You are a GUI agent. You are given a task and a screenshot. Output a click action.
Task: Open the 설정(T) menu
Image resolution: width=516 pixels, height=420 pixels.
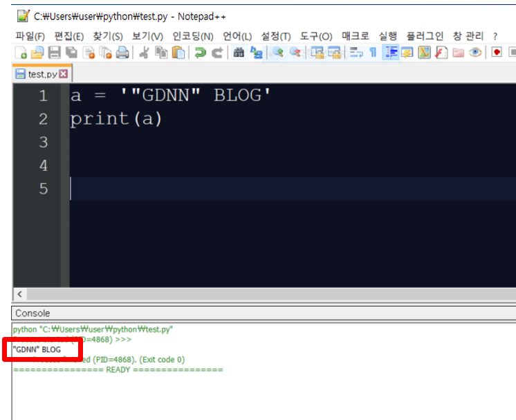pyautogui.click(x=276, y=36)
